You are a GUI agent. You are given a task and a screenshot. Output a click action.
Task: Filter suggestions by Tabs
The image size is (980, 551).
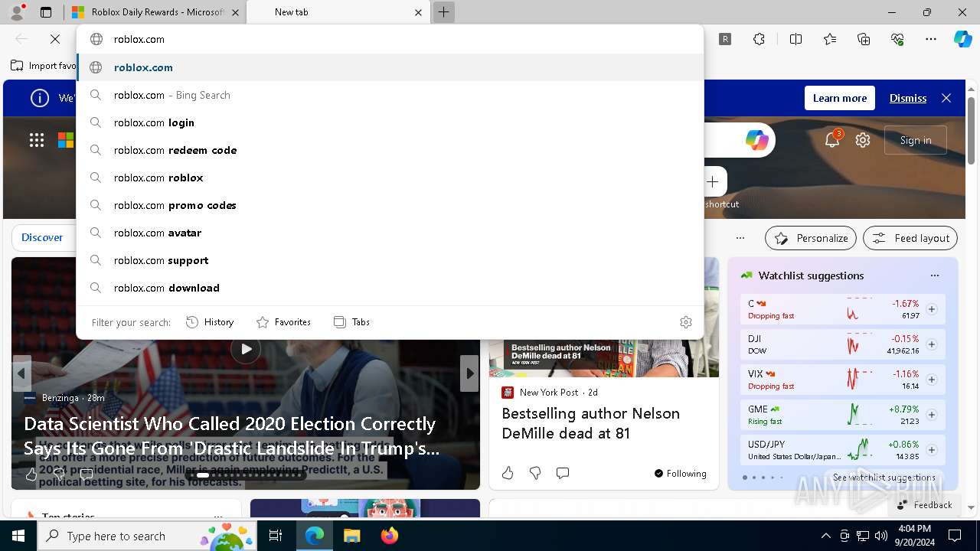point(351,322)
